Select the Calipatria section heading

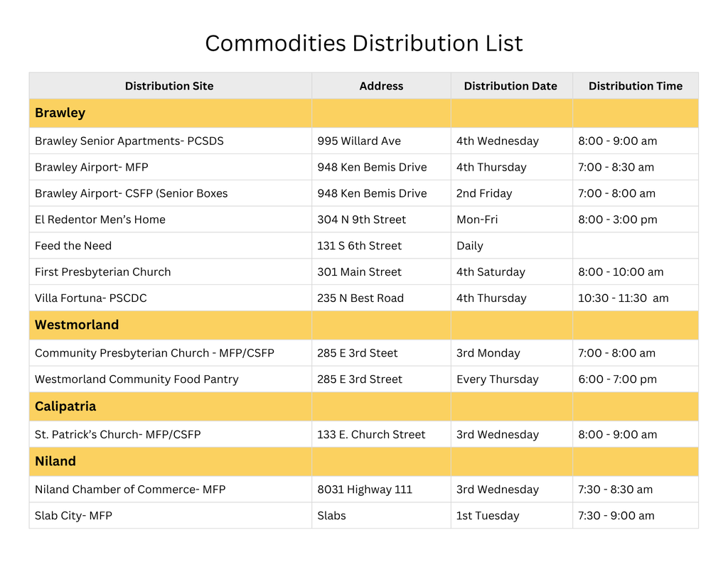[65, 406]
